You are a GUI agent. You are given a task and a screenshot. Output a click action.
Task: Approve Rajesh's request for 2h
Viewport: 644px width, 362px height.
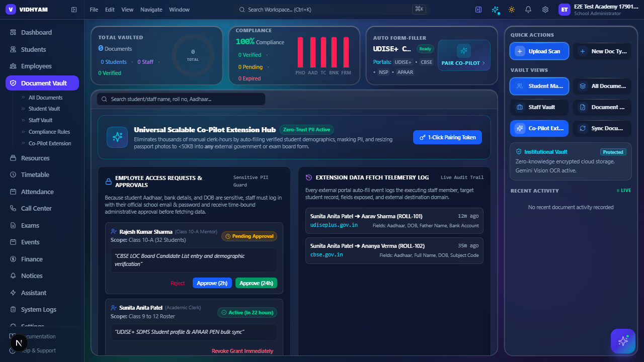pyautogui.click(x=212, y=283)
